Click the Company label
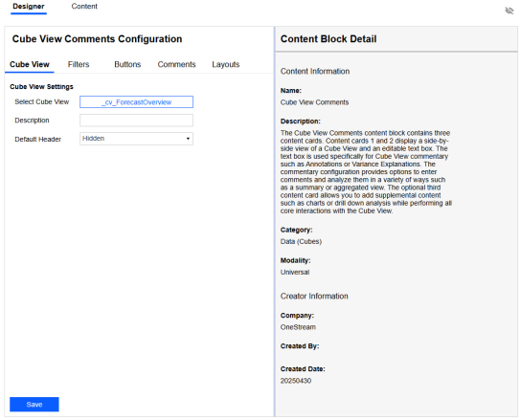Image resolution: width=521 pixels, height=420 pixels. 297,315
